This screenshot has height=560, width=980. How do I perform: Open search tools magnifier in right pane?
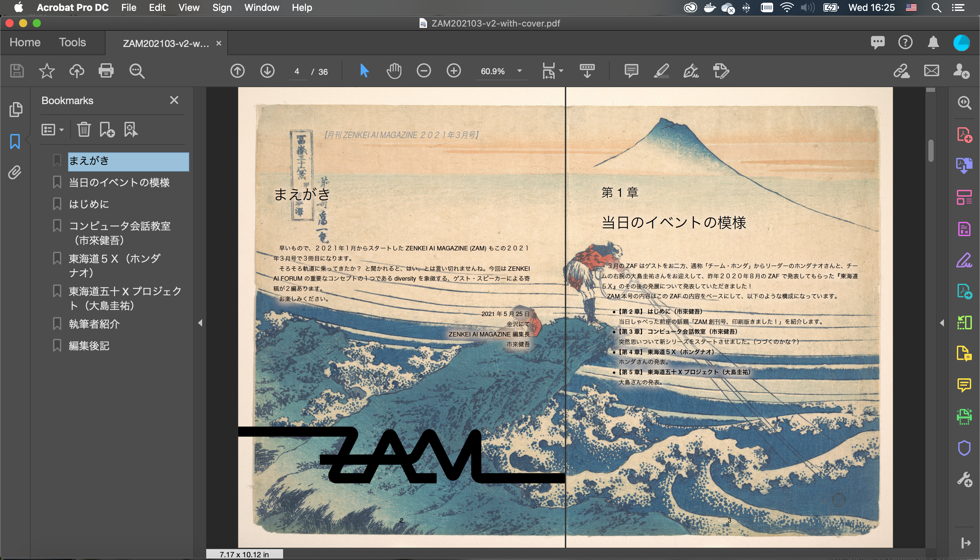964,103
